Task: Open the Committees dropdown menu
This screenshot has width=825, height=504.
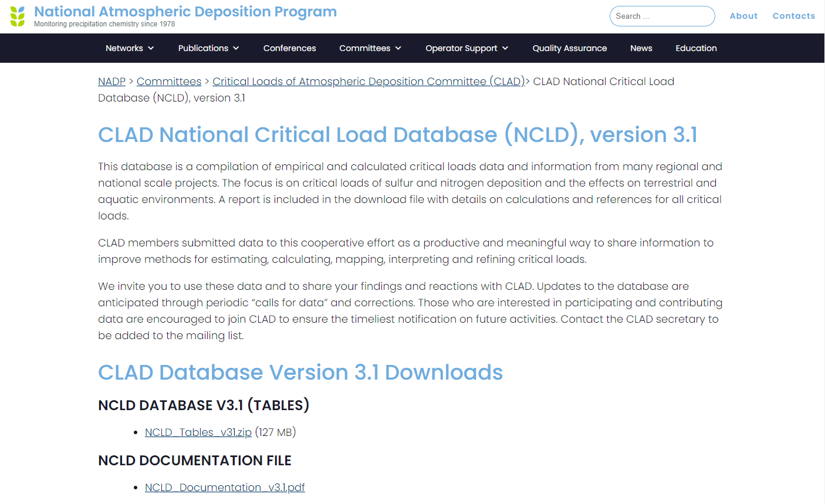Action: 370,48
